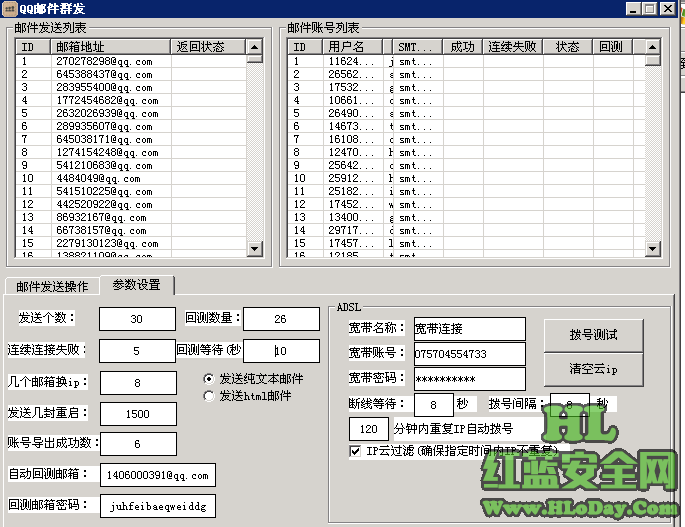This screenshot has width=685, height=527.
Task: Click the 120 分钟内重复IP field
Action: point(369,429)
